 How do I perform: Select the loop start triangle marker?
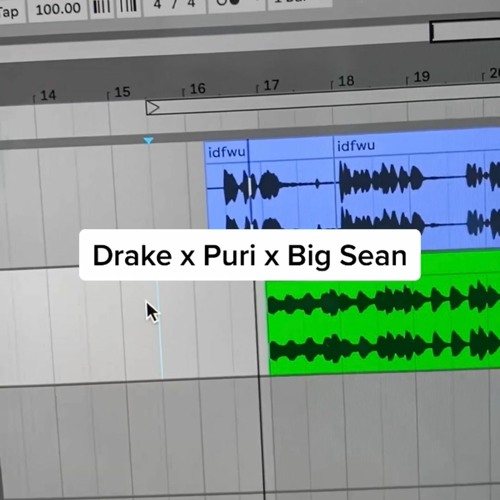[153, 108]
